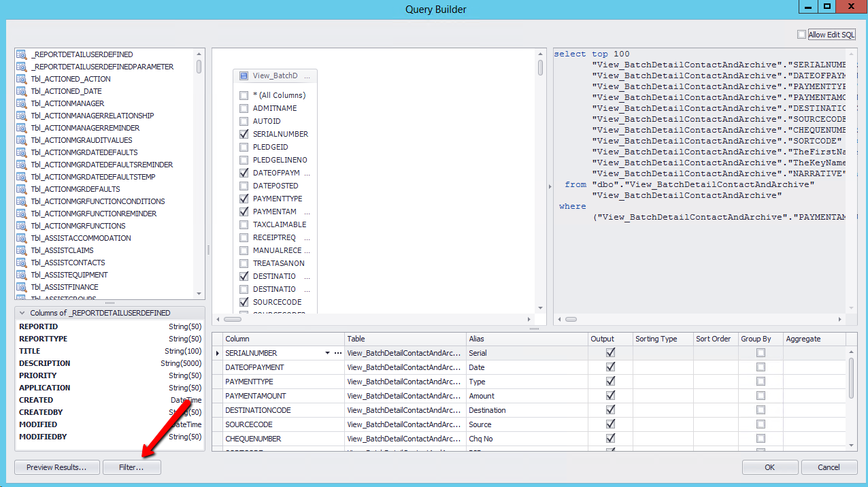Screen dimensions: 868x487
Task: Select the Tbl_ACTIONMANAGERRELATIONSHIP table icon
Action: point(21,116)
